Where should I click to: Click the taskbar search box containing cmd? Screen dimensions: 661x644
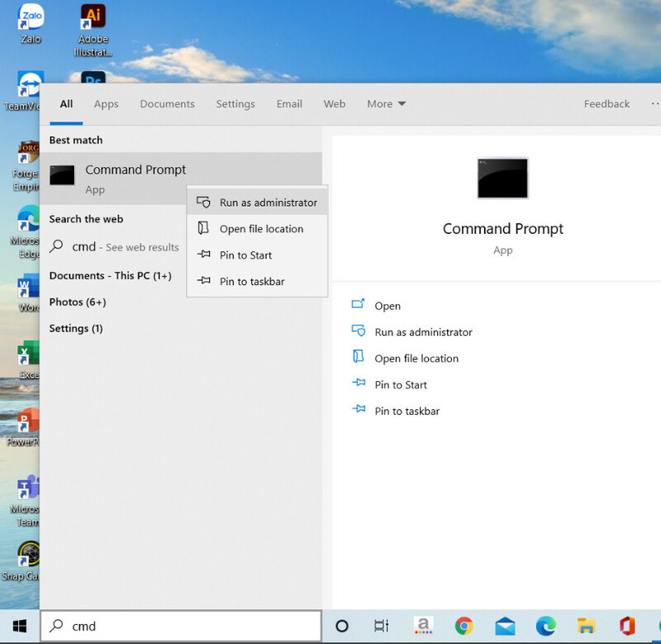click(181, 626)
